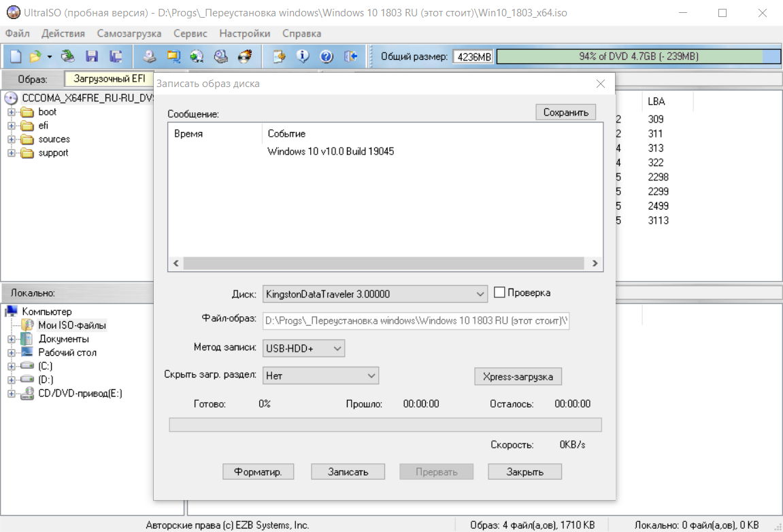This screenshot has width=783, height=532.
Task: Click the 94% of DVD capacity bar
Action: click(639, 56)
